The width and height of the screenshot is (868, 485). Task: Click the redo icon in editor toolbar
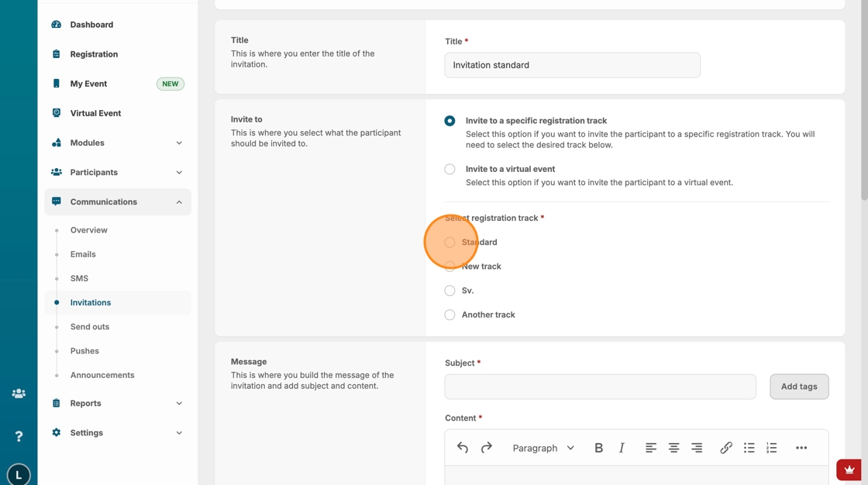(487, 448)
